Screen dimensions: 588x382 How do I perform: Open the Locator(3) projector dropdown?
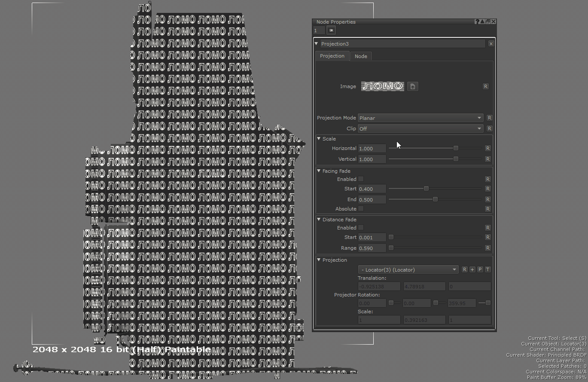(x=408, y=269)
